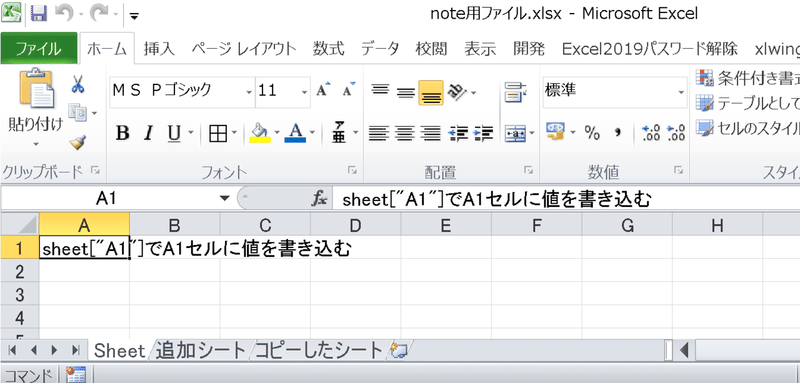Switch to the 開発 tab
The image size is (800, 383).
tap(529, 49)
